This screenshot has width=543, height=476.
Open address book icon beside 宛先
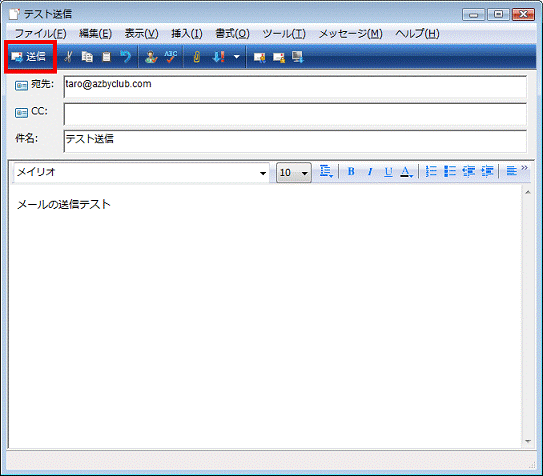[x=21, y=85]
